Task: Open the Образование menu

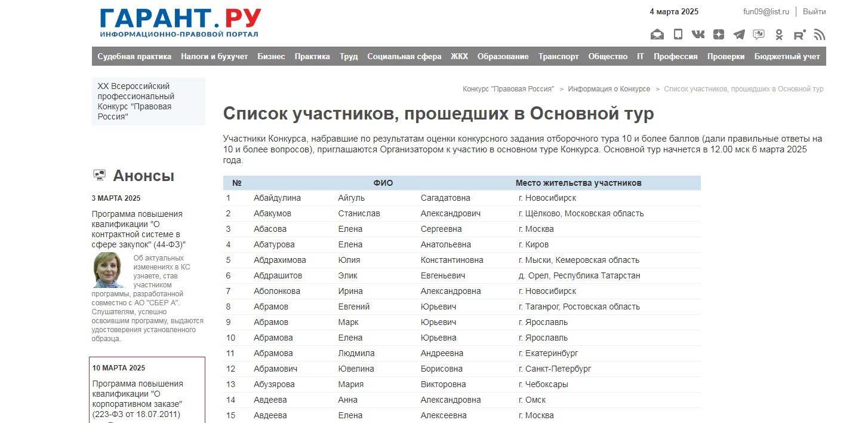Action: coord(502,56)
